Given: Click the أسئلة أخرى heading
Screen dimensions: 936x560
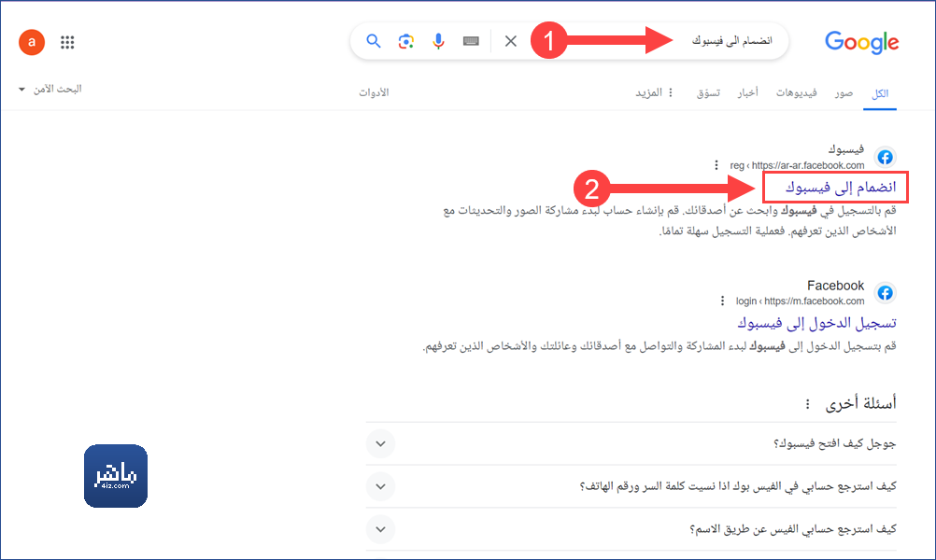Looking at the screenshot, I should tap(860, 404).
